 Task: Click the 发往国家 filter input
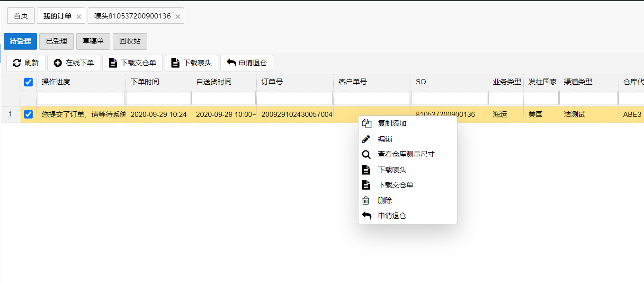coord(541,98)
